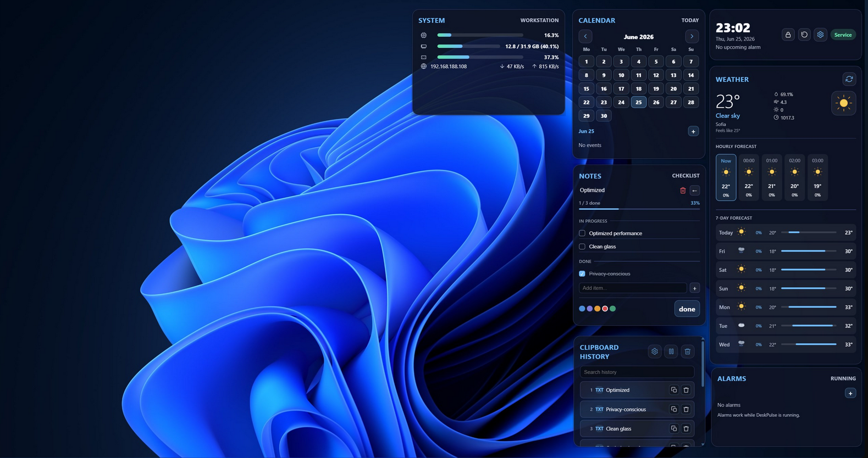Click the Sat forecast row
This screenshot has height=458, width=868.
[786, 270]
